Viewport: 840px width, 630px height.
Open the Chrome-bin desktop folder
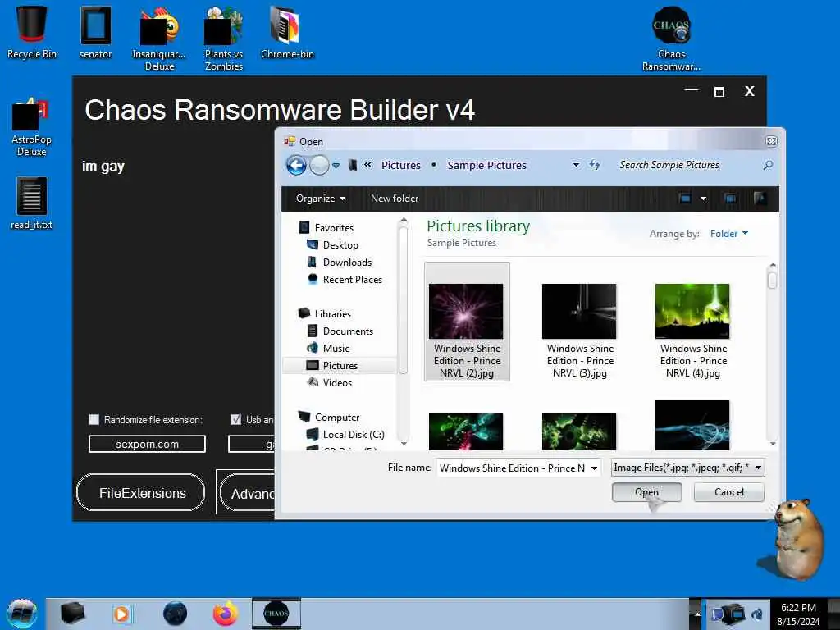(x=287, y=32)
